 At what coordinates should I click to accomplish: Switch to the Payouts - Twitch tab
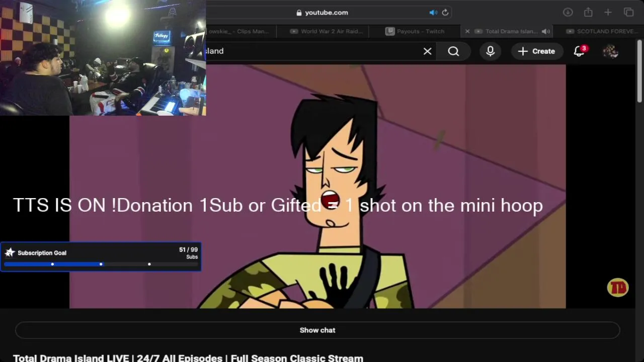[x=416, y=31]
